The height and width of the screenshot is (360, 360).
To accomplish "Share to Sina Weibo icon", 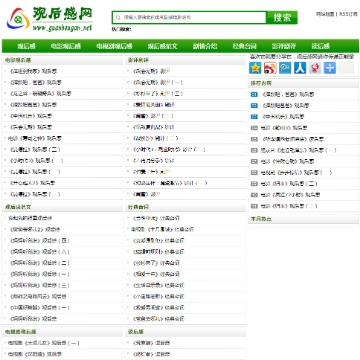I will coord(270,68).
